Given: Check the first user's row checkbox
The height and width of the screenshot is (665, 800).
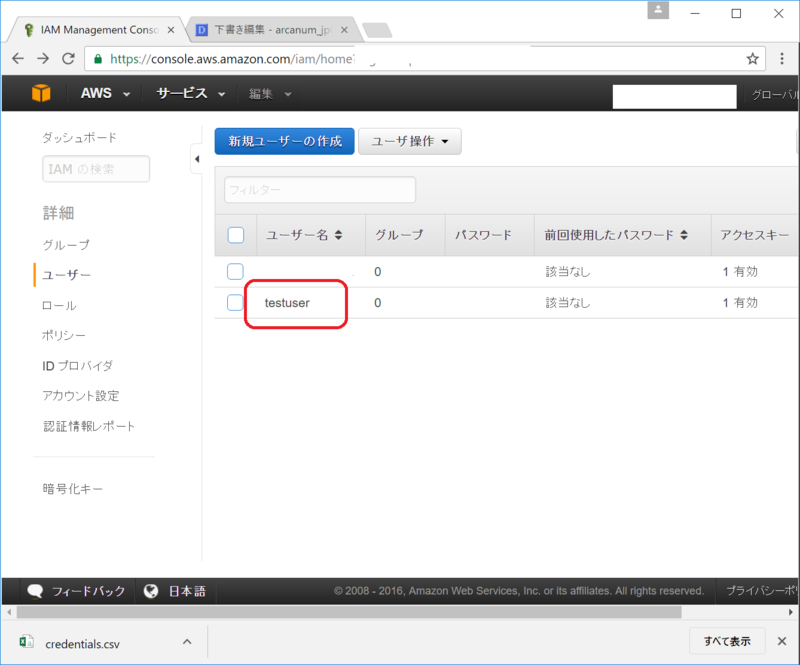Looking at the screenshot, I should point(234,270).
